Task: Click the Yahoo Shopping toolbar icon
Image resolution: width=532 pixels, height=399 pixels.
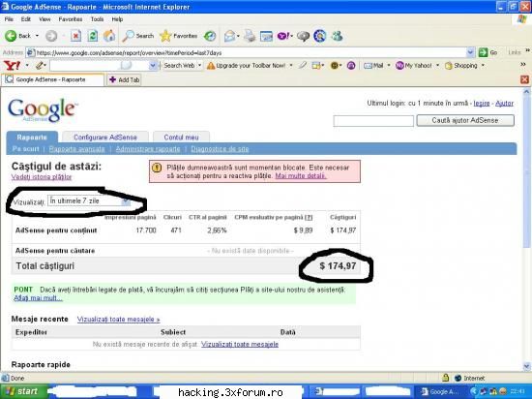Action: [448, 66]
